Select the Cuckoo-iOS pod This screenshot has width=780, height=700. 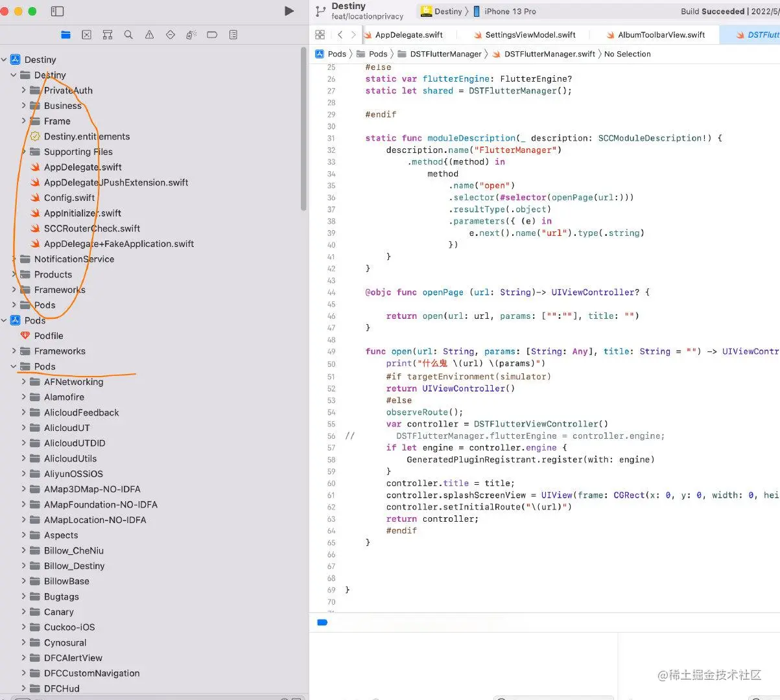coord(69,627)
